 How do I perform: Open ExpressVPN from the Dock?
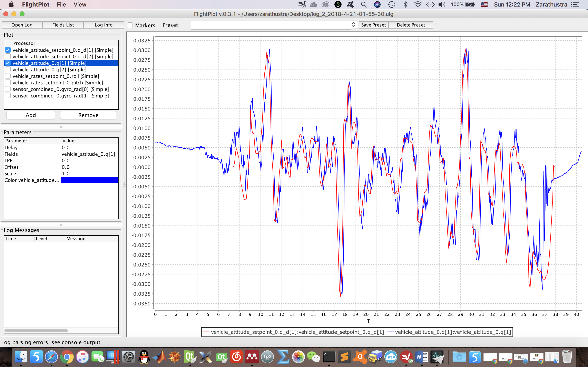coord(406,357)
